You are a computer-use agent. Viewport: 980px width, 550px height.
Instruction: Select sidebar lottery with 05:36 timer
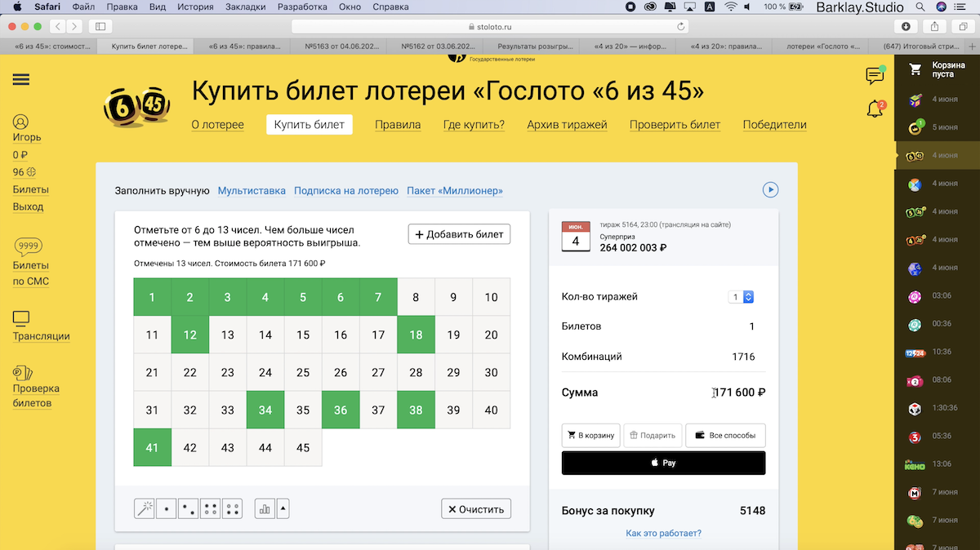coord(915,437)
